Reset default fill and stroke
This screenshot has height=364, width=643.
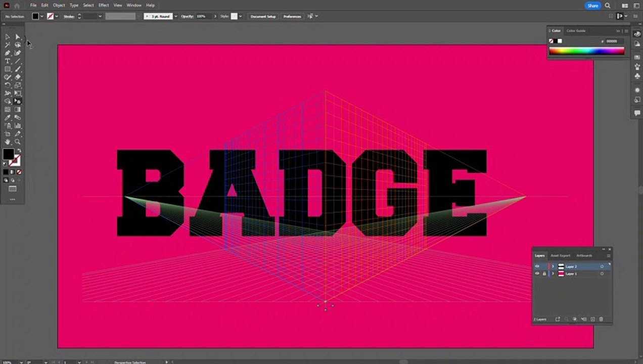pyautogui.click(x=6, y=164)
